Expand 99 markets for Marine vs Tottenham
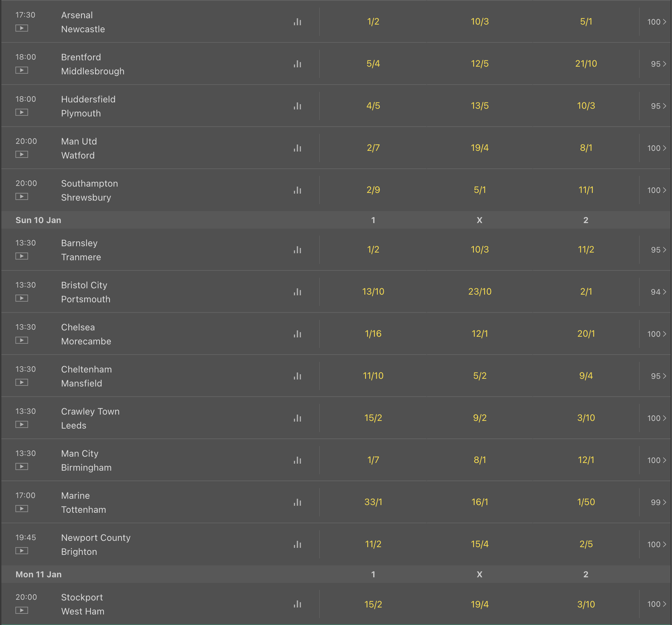The height and width of the screenshot is (625, 672). 658,502
